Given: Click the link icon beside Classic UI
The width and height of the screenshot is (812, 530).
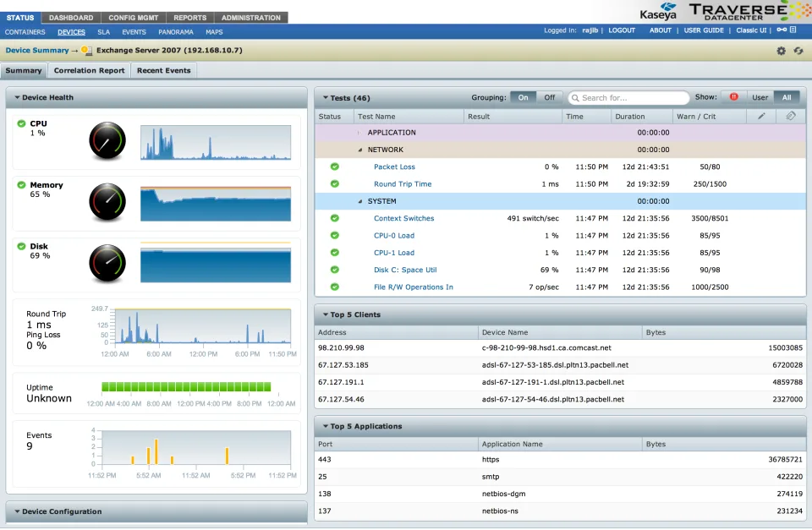Looking at the screenshot, I should pyautogui.click(x=782, y=30).
